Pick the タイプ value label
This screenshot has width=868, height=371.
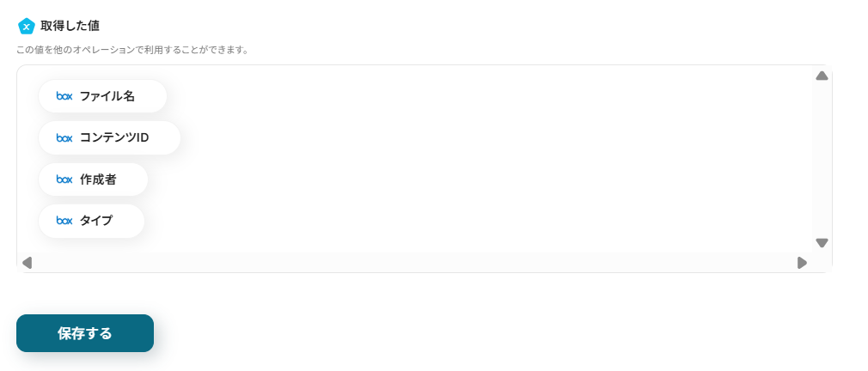coord(96,221)
